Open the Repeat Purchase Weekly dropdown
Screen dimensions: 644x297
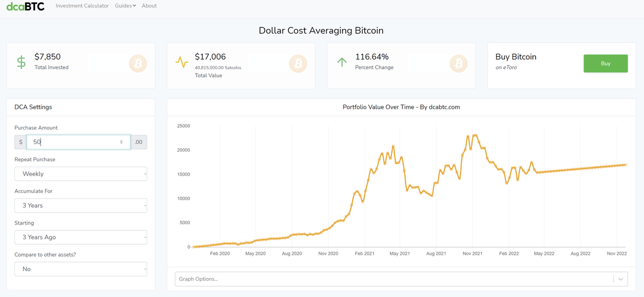[80, 174]
